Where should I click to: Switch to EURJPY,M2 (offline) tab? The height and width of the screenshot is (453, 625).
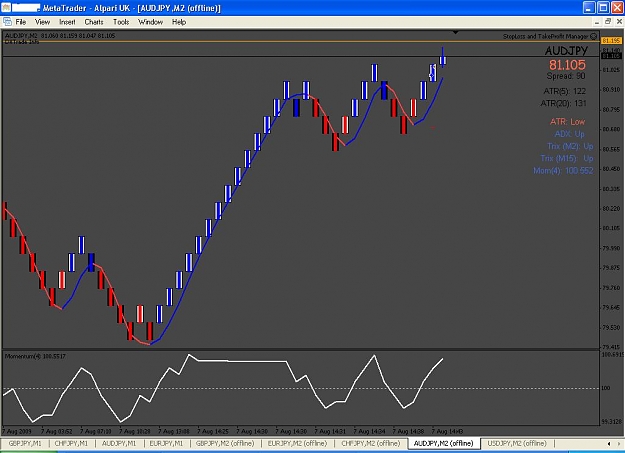click(x=297, y=443)
